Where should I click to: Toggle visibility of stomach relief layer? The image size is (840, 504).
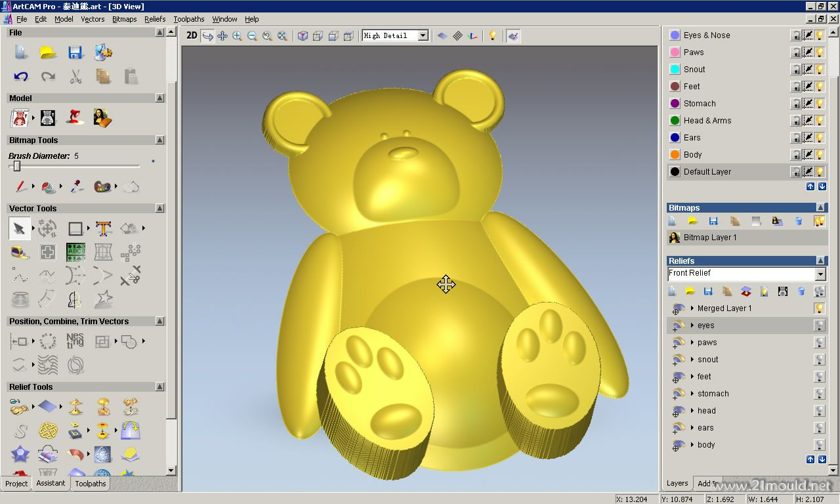(819, 394)
